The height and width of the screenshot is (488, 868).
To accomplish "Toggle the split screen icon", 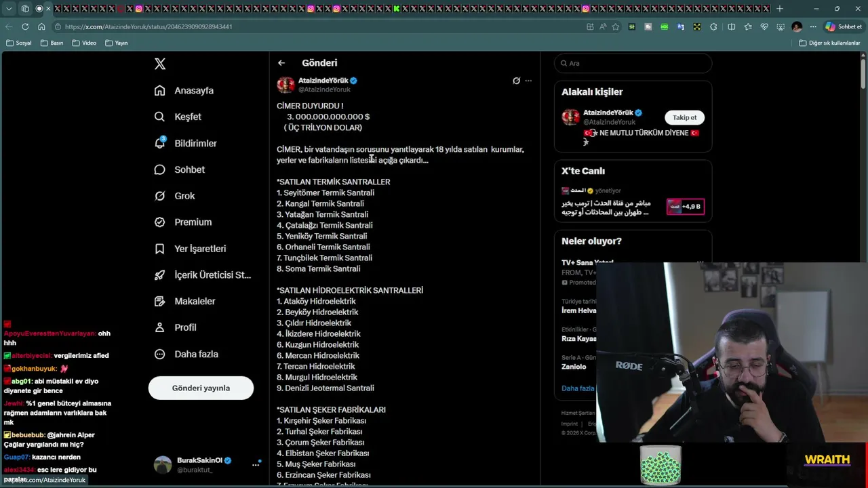I will coord(731,26).
